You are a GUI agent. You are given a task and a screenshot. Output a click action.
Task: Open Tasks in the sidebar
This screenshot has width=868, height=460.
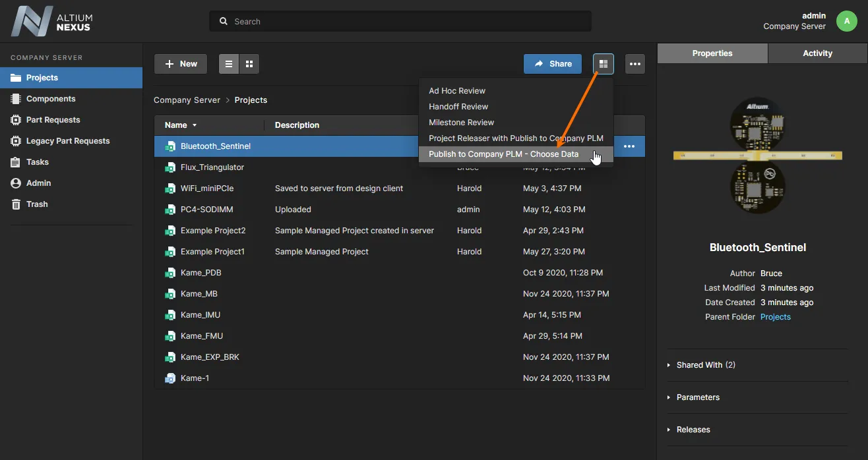71,162
